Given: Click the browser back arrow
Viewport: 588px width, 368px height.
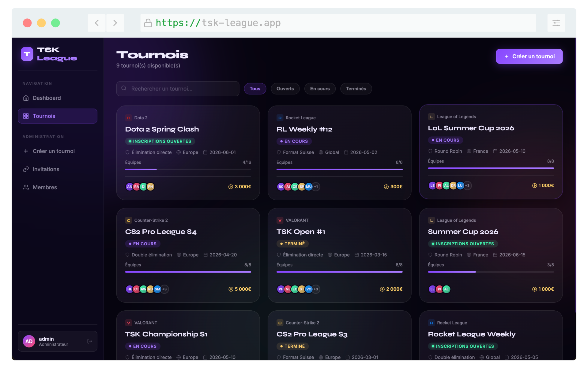Looking at the screenshot, I should pos(97,23).
